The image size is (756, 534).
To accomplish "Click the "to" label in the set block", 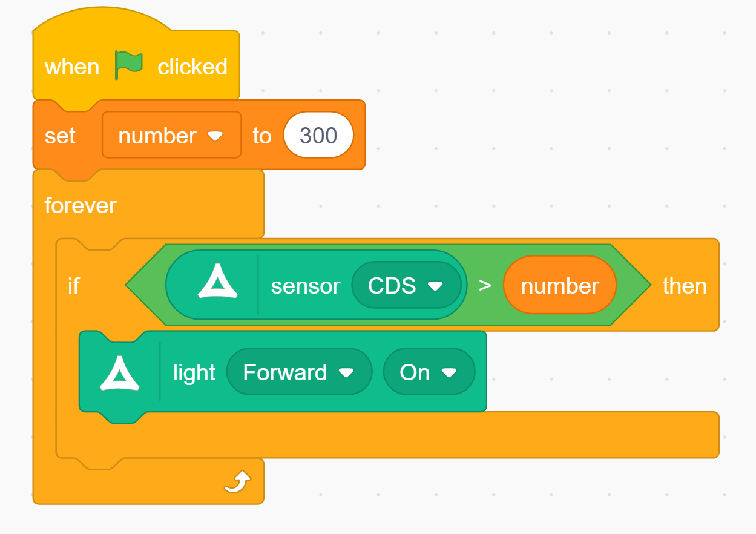I will click(x=261, y=136).
